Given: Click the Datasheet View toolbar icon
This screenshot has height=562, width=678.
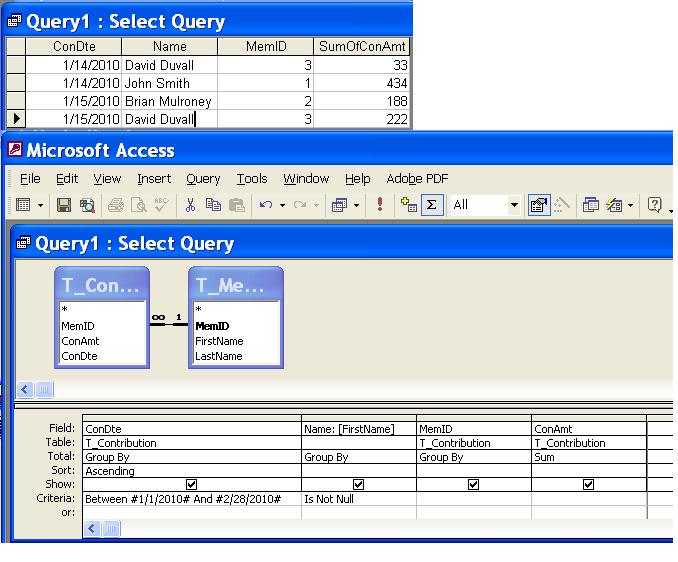Looking at the screenshot, I should [x=23, y=204].
